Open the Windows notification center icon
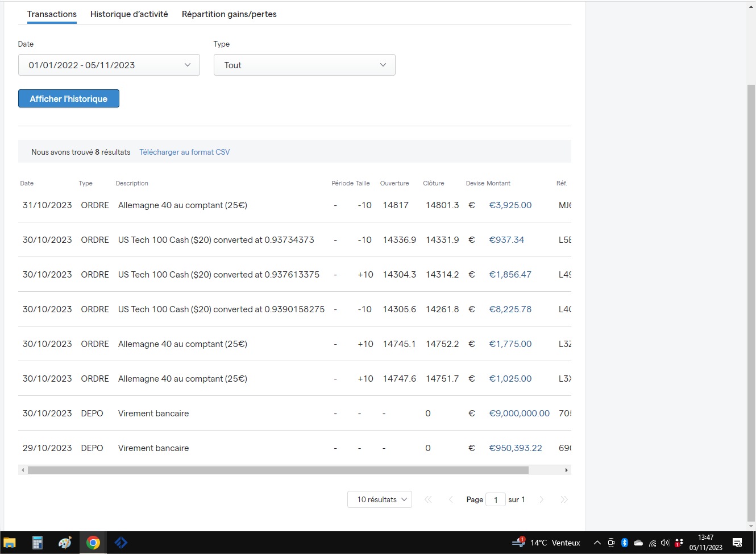 pos(737,543)
